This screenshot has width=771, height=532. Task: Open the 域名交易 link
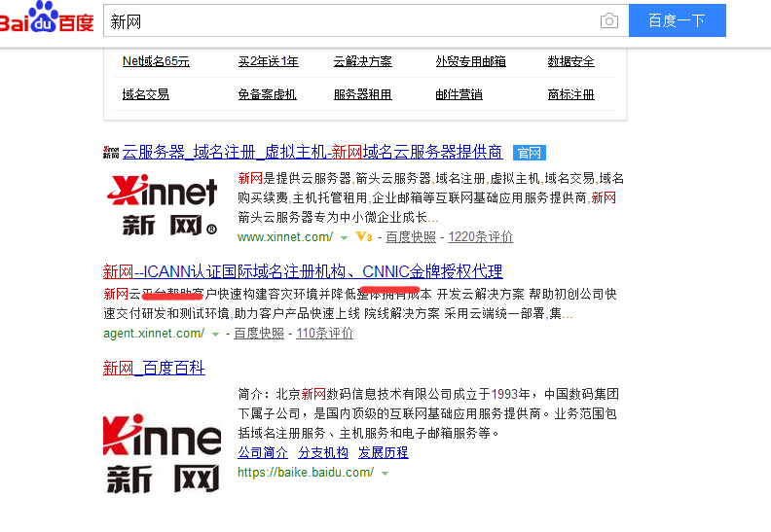click(x=146, y=94)
